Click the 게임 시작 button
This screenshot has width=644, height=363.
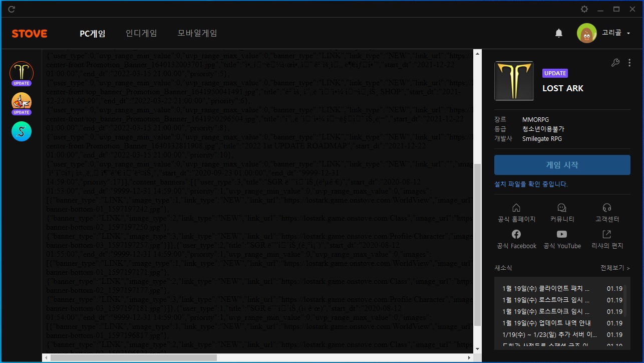(562, 165)
